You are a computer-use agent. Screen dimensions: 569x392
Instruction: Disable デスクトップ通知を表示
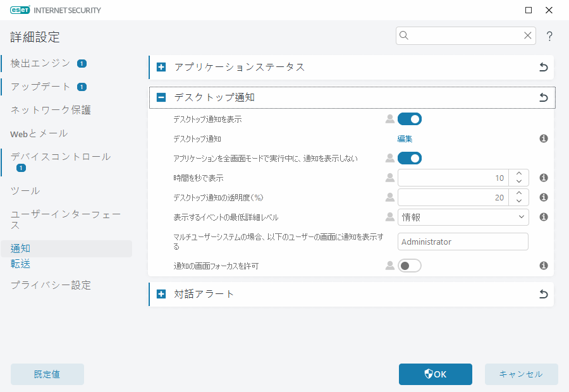point(410,119)
